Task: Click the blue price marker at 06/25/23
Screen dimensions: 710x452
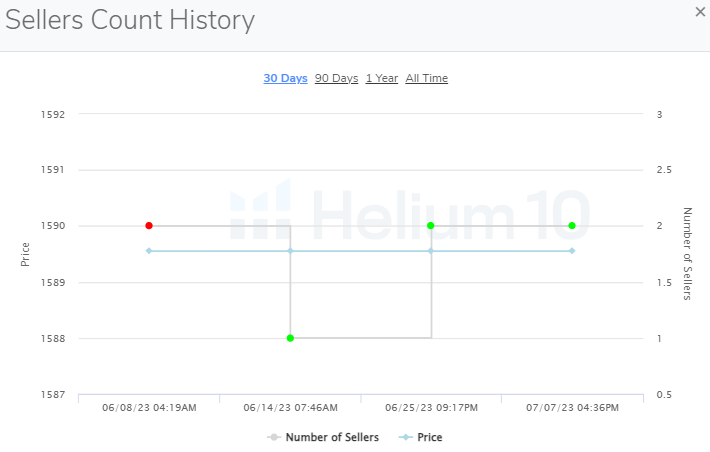Action: 431,251
